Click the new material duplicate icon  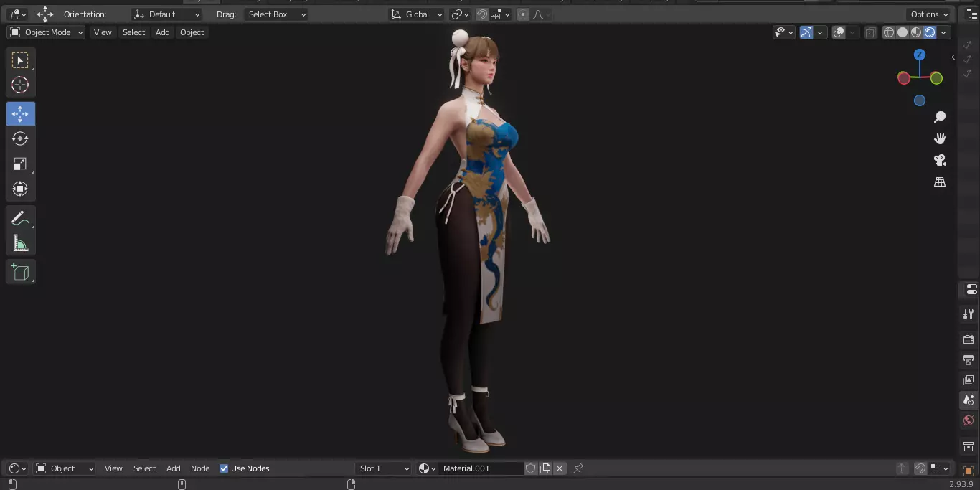(545, 468)
